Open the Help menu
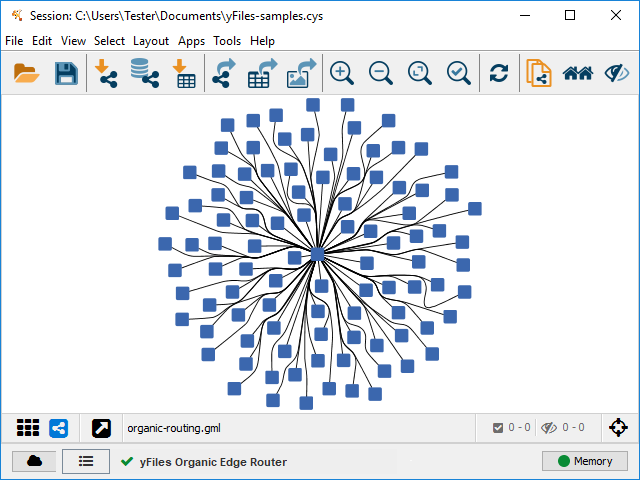Screen dimensions: 640x480 point(262,41)
